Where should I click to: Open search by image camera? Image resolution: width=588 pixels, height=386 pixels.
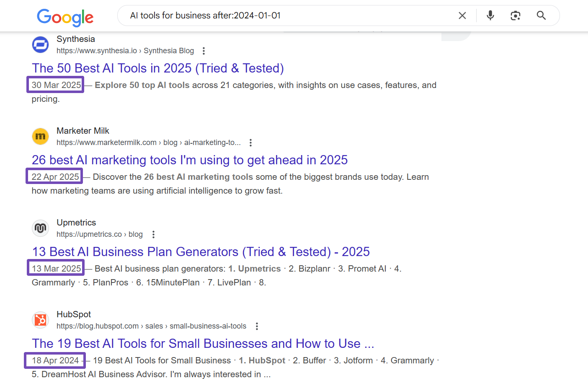pos(515,16)
